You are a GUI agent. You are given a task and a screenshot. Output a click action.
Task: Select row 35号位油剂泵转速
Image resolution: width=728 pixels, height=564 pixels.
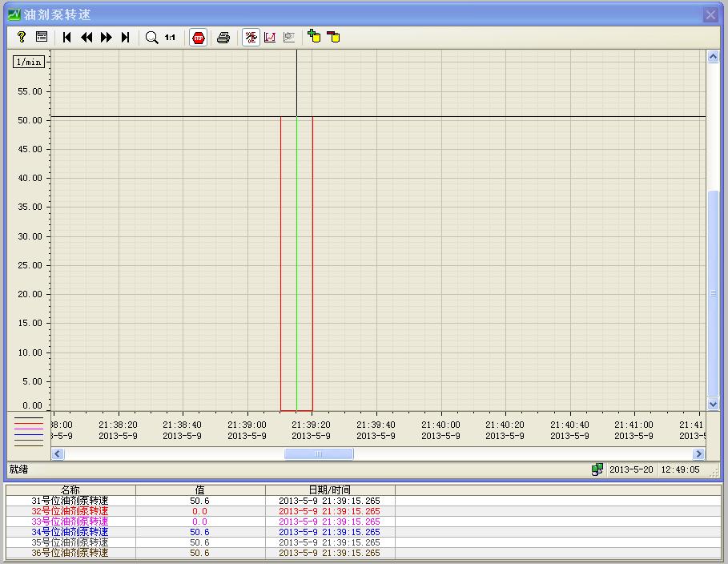[363, 542]
